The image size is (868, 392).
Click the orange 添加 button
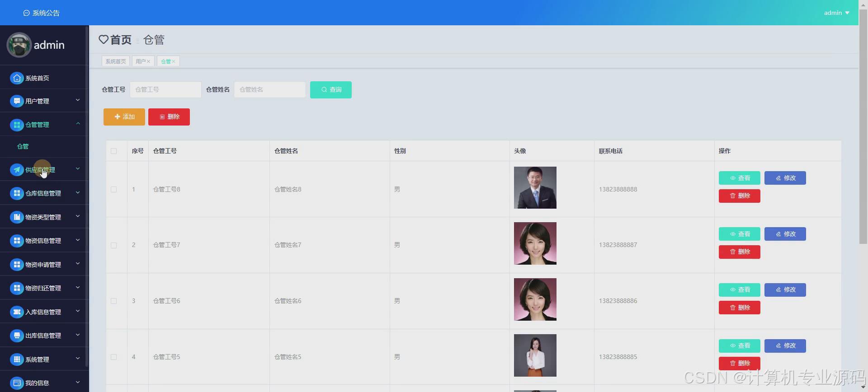(124, 117)
